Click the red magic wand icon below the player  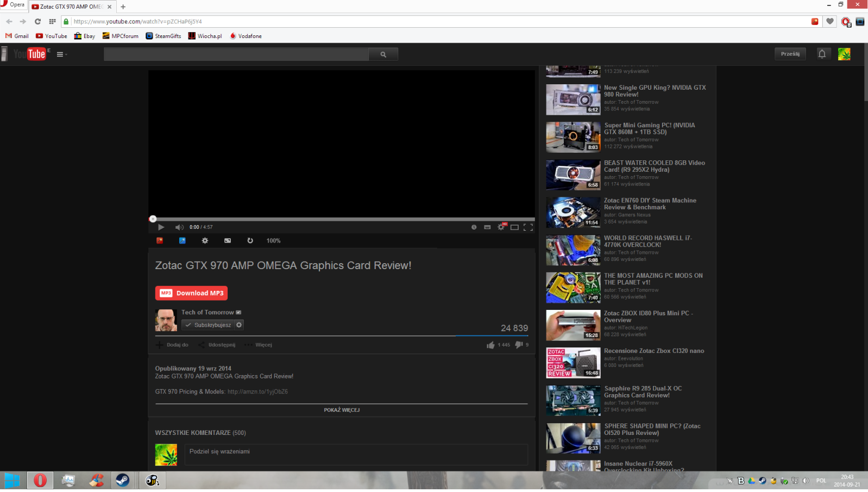160,240
